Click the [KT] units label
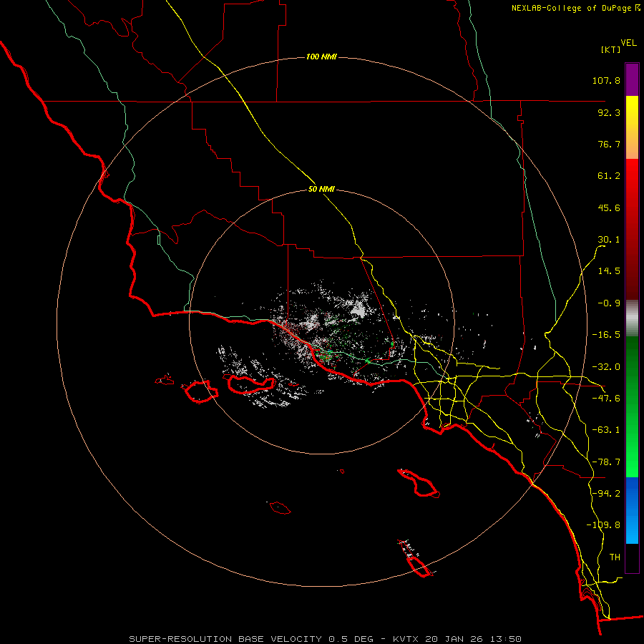The image size is (644, 644). point(610,49)
